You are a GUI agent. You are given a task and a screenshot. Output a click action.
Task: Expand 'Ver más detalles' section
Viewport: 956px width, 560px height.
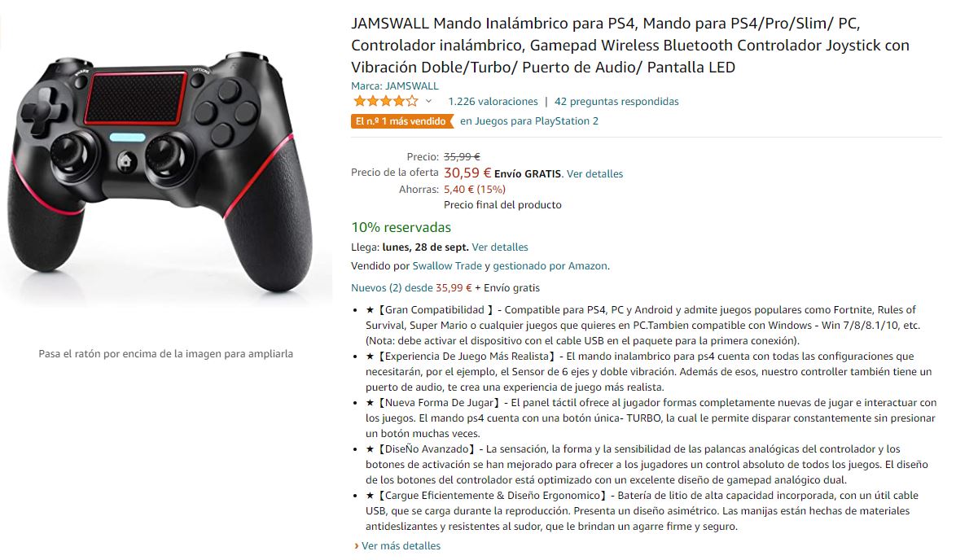tap(401, 546)
